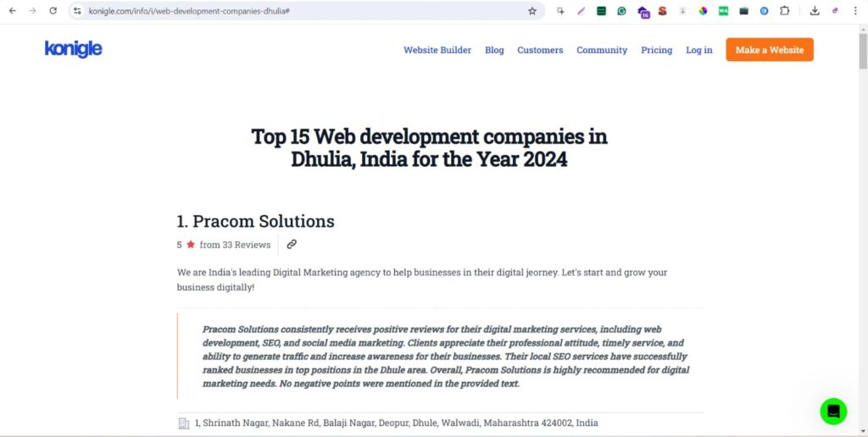This screenshot has height=437, width=868.
Task: Click the "from 33 Reviews" text
Action: (x=236, y=245)
